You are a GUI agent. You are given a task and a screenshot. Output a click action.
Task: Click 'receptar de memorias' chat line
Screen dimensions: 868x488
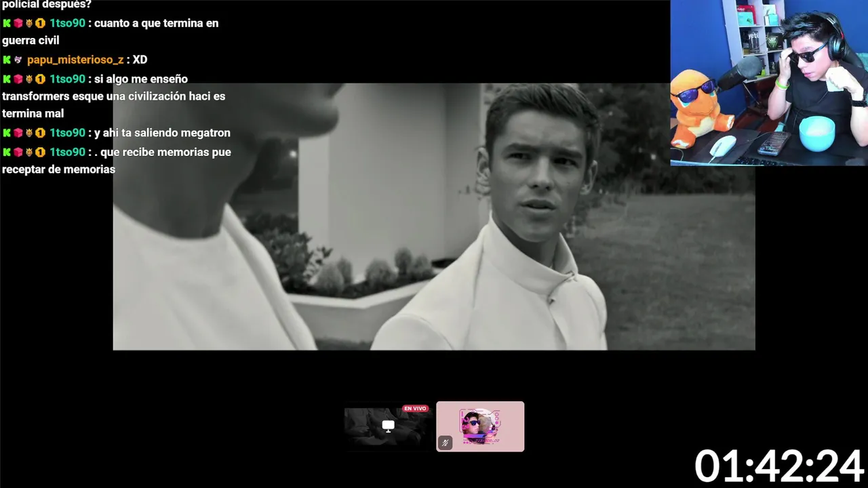pyautogui.click(x=58, y=169)
